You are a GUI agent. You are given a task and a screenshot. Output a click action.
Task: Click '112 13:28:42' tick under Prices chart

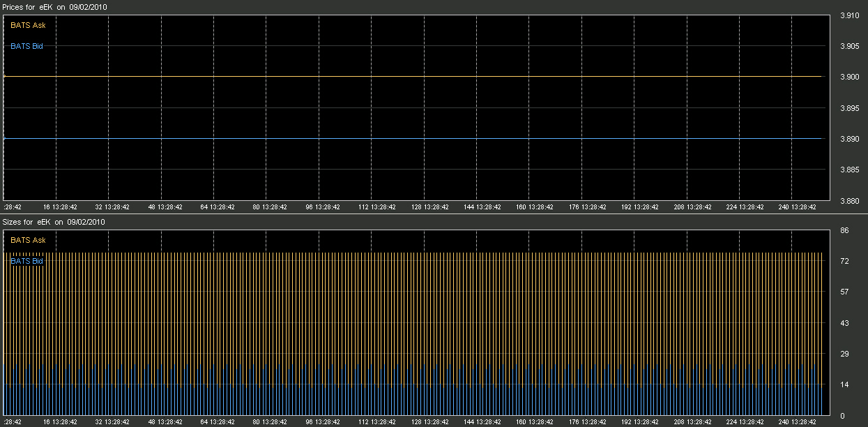coord(377,207)
